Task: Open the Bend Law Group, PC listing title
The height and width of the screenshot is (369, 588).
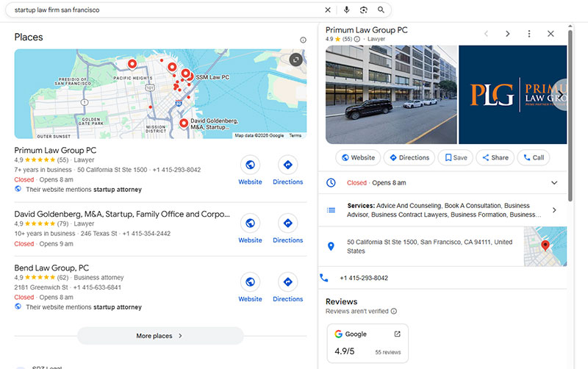Action: point(51,268)
